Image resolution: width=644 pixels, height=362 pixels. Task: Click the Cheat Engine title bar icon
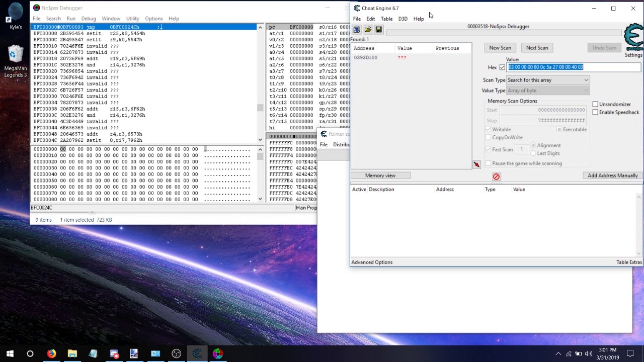click(357, 8)
